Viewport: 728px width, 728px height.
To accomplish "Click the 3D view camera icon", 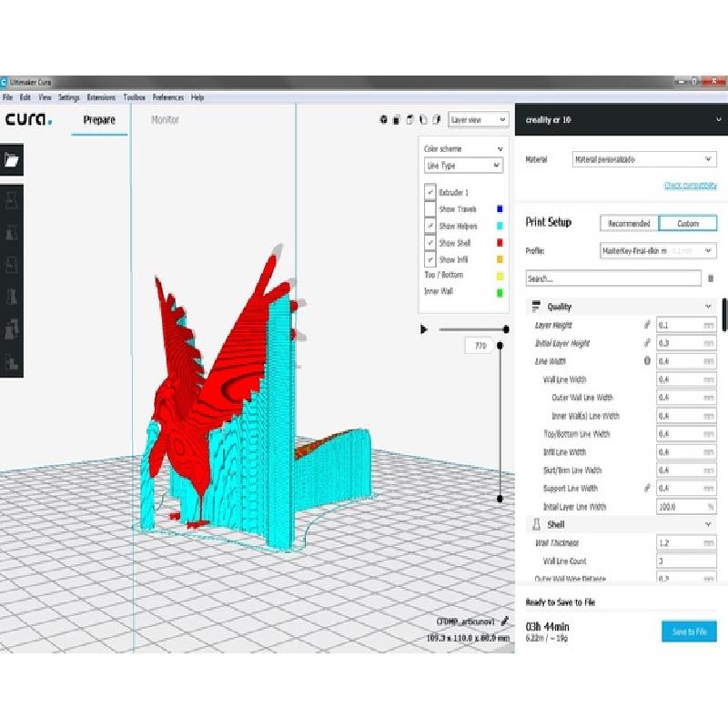I will 383,120.
